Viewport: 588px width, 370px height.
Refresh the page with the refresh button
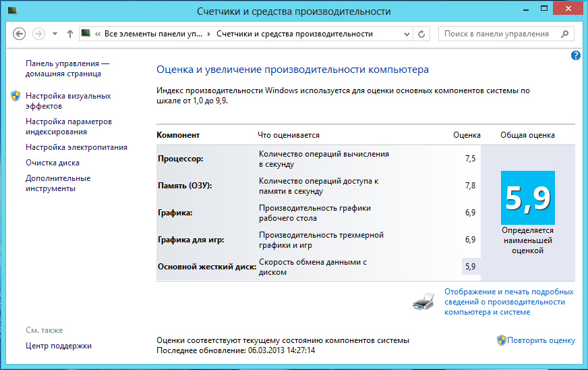click(x=421, y=34)
